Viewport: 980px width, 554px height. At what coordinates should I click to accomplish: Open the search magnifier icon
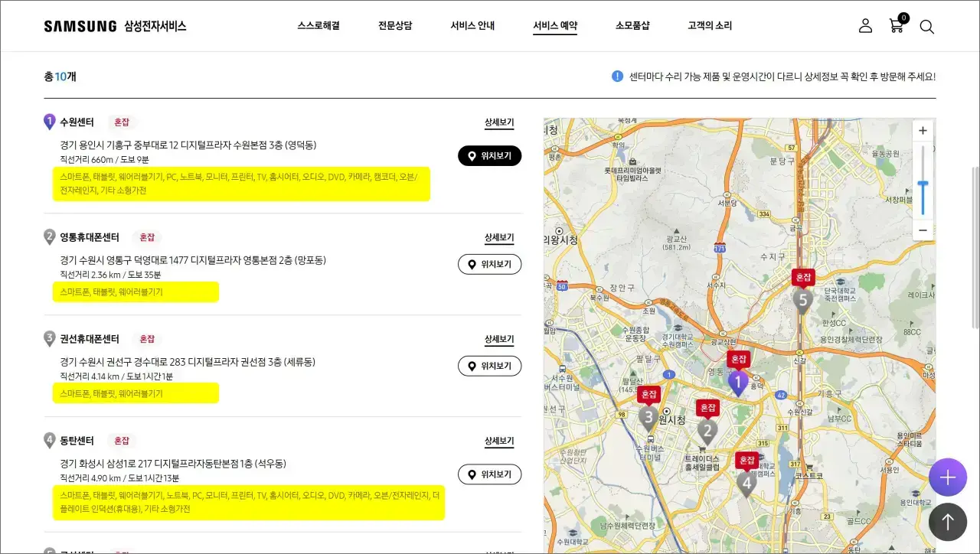926,27
